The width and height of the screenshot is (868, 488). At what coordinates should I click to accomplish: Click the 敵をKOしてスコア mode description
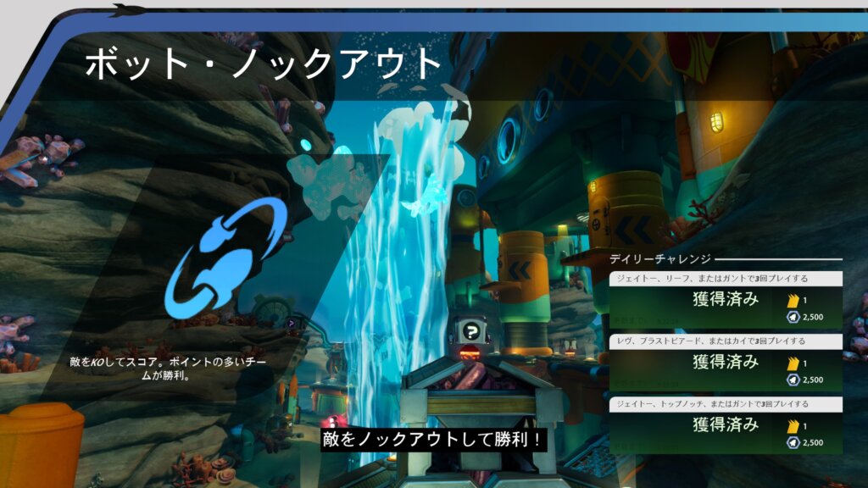pos(168,369)
